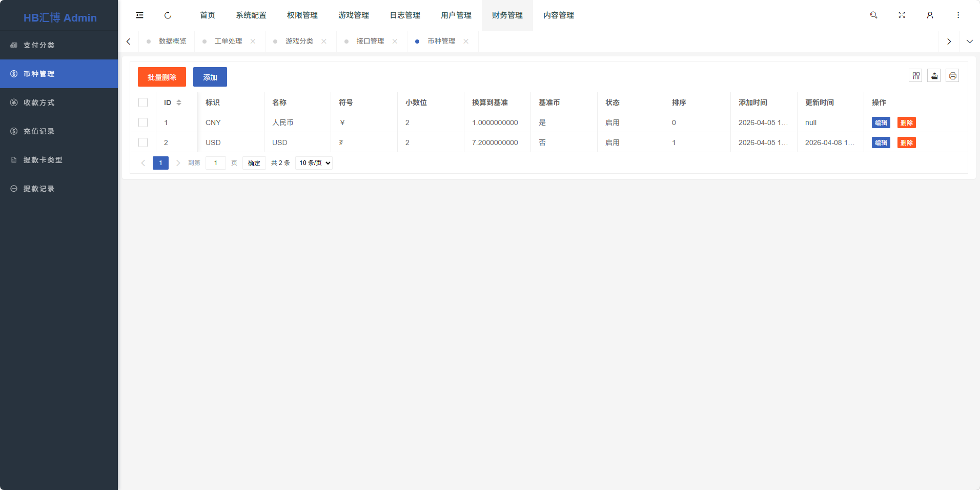Edit the USD currency row
This screenshot has width=980, height=490.
[x=881, y=142]
